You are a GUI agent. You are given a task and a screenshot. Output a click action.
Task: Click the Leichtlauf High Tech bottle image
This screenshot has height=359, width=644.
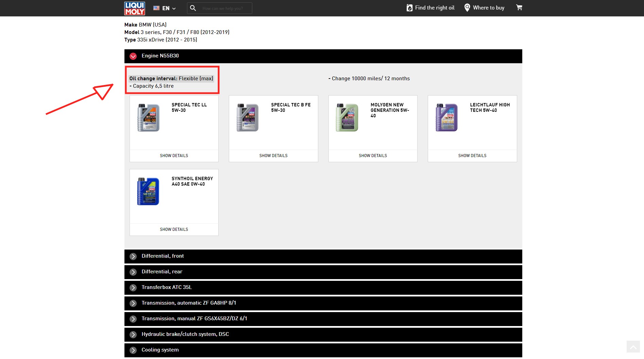(x=446, y=118)
